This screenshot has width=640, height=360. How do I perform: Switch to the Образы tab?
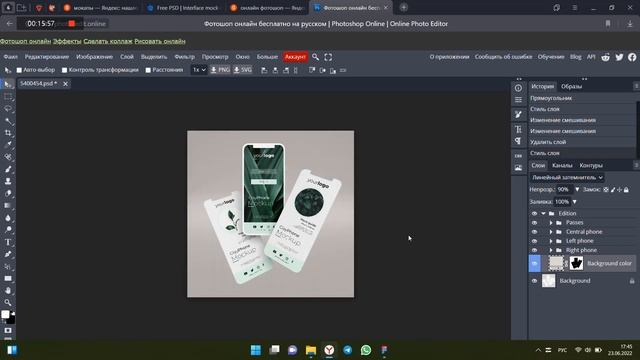point(571,87)
